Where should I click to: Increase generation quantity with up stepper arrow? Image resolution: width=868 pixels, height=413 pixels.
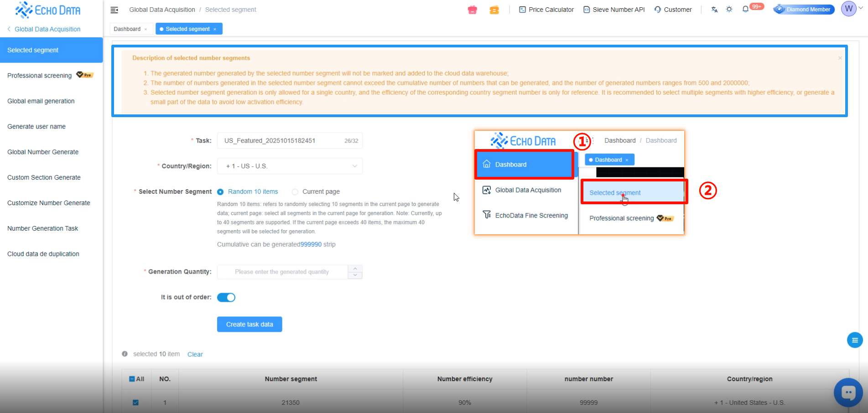(x=355, y=268)
